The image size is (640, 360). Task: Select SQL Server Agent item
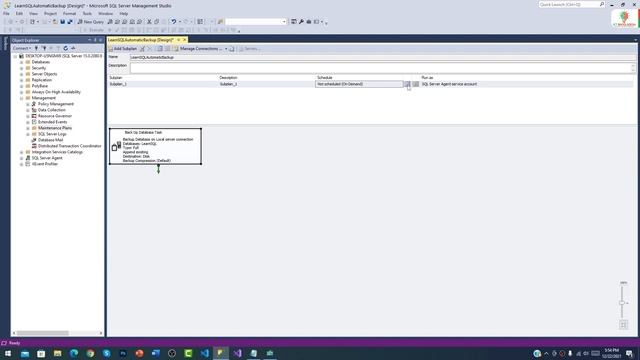(x=47, y=158)
